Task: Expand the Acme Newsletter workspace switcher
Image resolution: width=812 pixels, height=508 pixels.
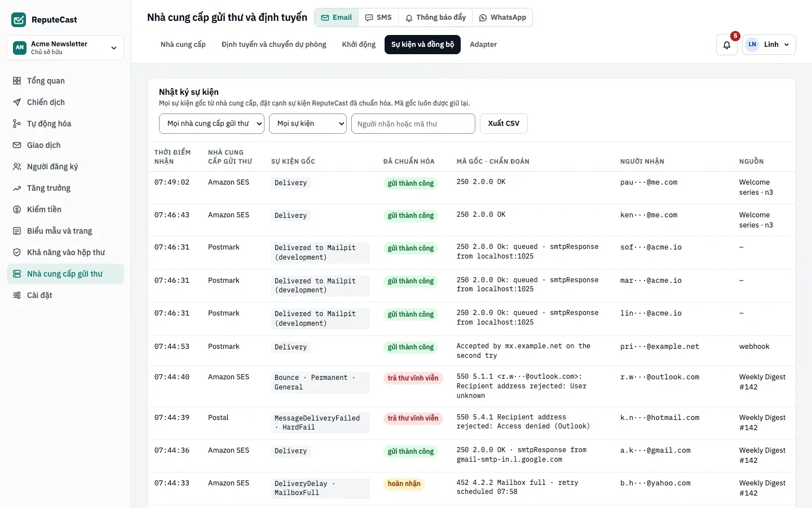Action: pyautogui.click(x=65, y=47)
